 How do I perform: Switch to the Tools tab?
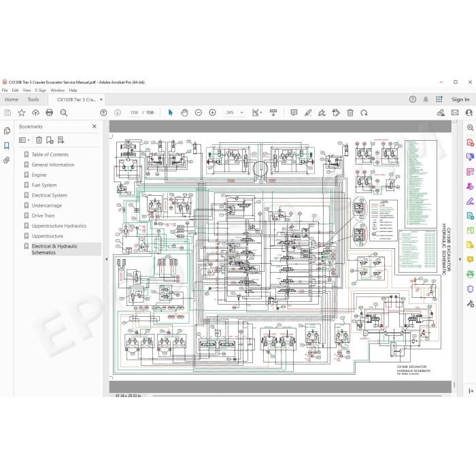[33, 99]
